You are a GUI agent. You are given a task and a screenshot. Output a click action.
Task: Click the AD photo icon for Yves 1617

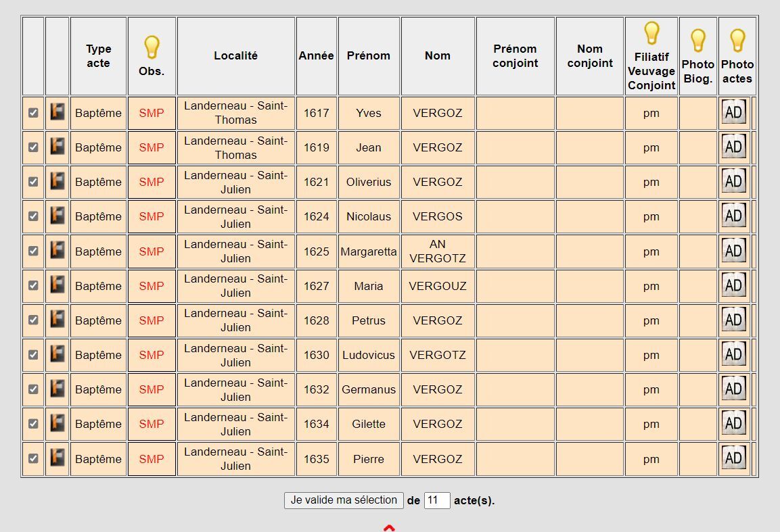734,112
